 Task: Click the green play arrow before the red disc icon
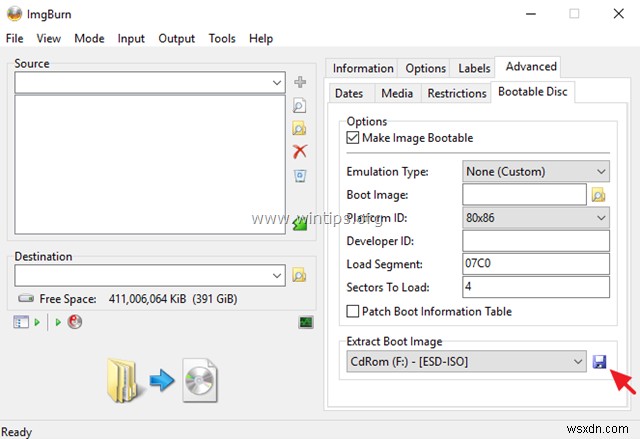click(58, 322)
